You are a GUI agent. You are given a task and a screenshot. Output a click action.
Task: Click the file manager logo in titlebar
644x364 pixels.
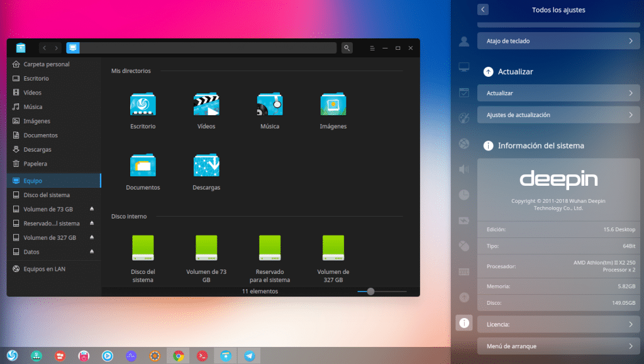21,48
